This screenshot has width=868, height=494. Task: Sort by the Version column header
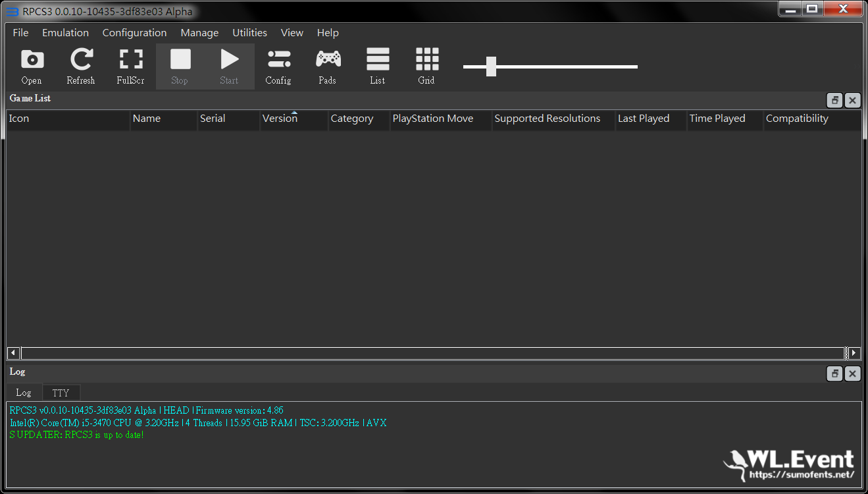[294, 119]
